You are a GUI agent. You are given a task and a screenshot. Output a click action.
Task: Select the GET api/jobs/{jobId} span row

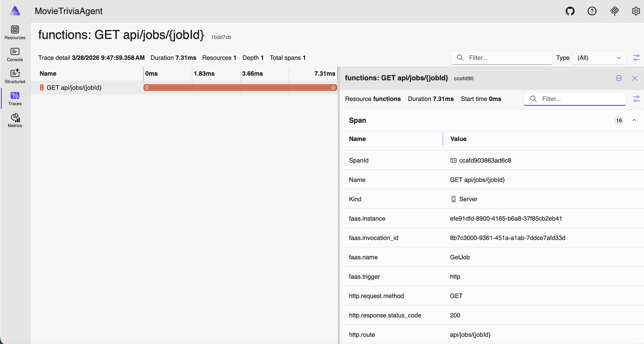coord(74,88)
